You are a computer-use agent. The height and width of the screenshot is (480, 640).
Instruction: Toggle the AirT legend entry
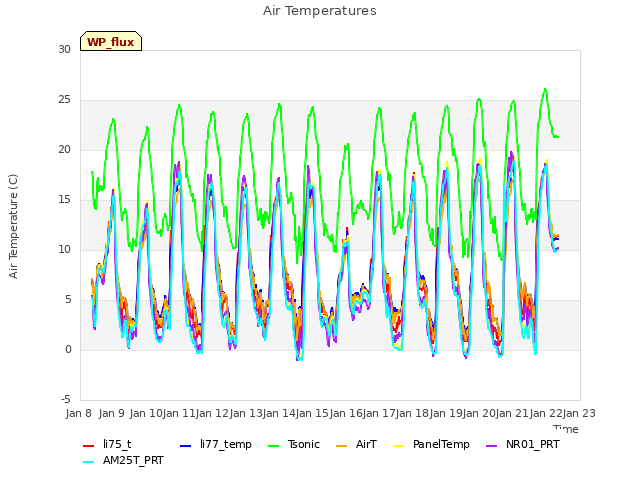(x=356, y=444)
